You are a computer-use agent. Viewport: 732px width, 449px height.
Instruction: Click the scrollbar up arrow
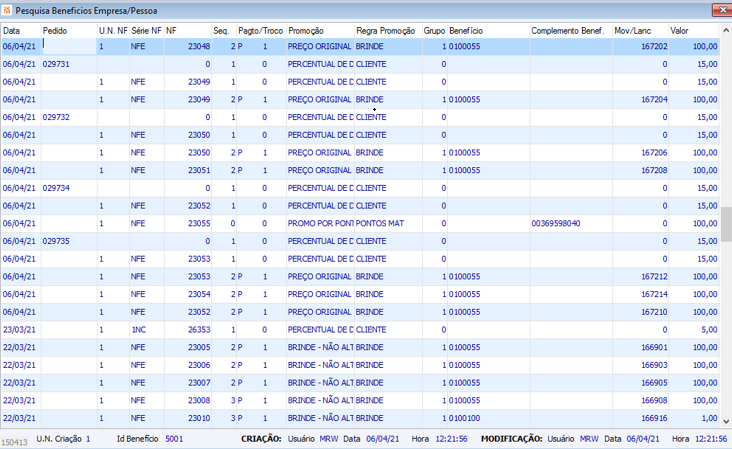pyautogui.click(x=726, y=30)
